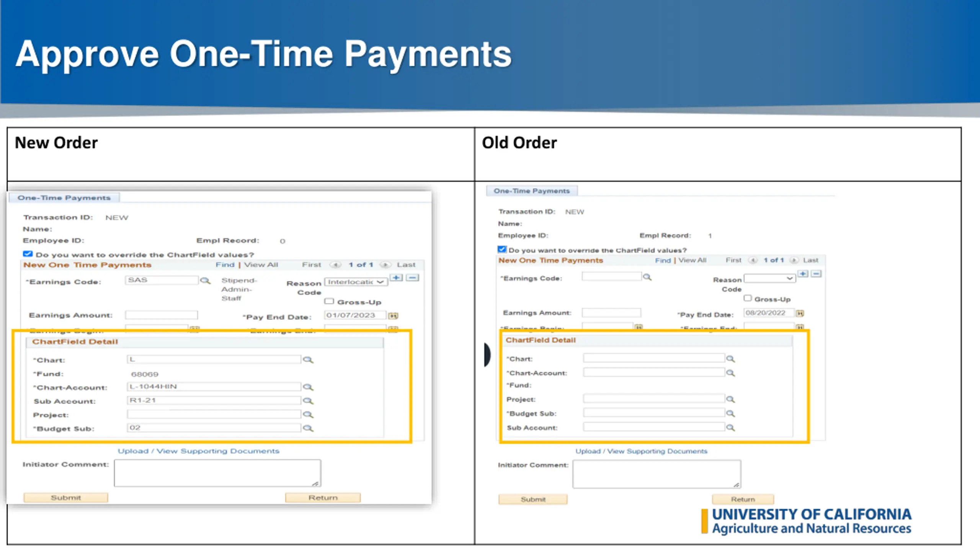The height and width of the screenshot is (551, 980).
Task: Look up Sub Account in Old Order
Action: 730,428
